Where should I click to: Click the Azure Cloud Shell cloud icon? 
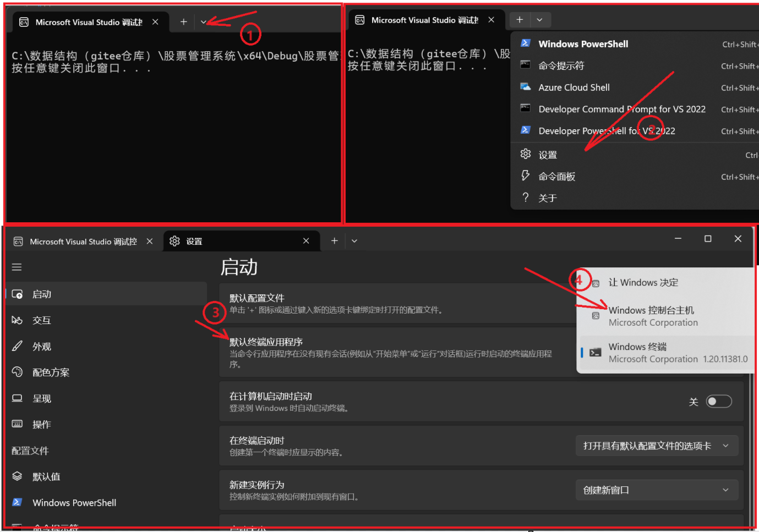(x=526, y=87)
